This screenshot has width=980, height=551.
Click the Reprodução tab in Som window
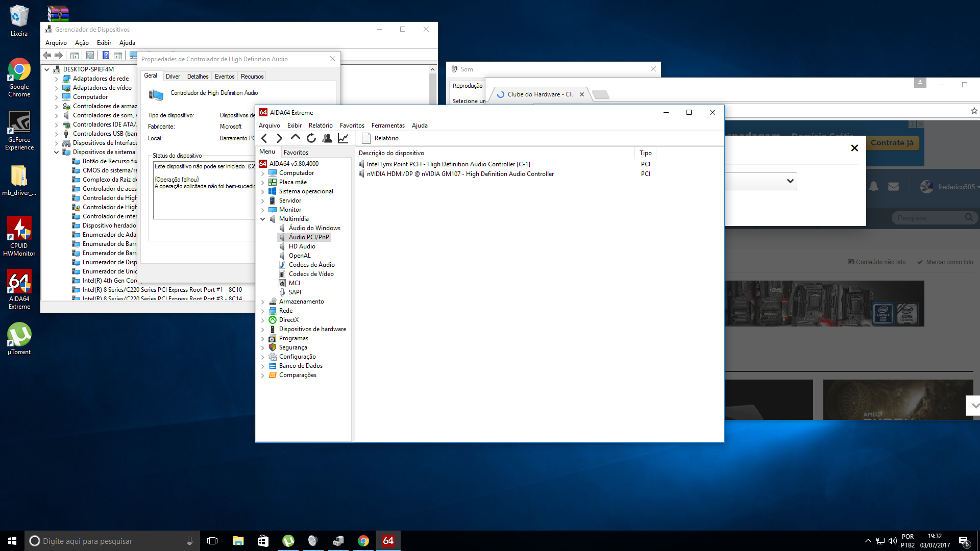(x=467, y=86)
